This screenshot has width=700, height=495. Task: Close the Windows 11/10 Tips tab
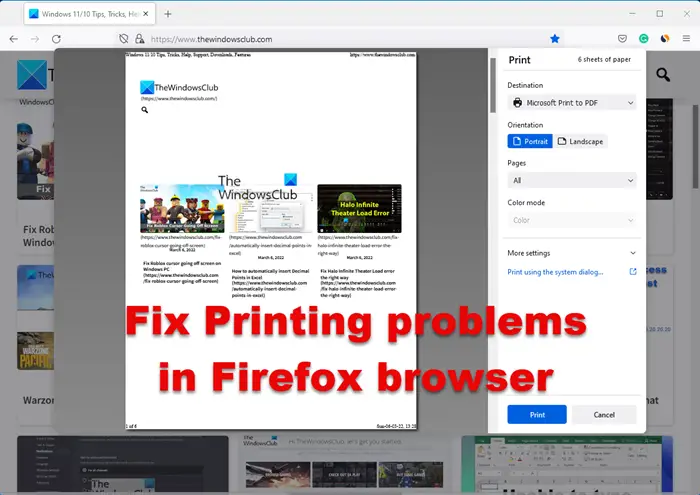(146, 14)
